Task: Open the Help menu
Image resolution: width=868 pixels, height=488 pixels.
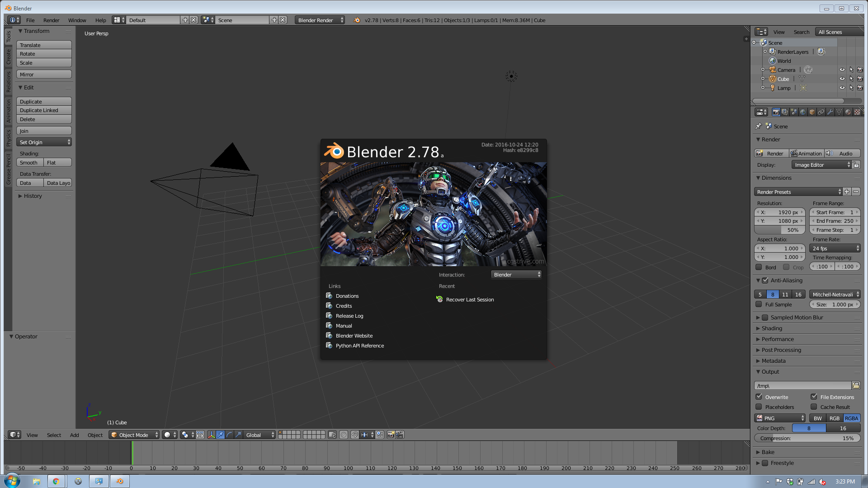Action: (100, 20)
